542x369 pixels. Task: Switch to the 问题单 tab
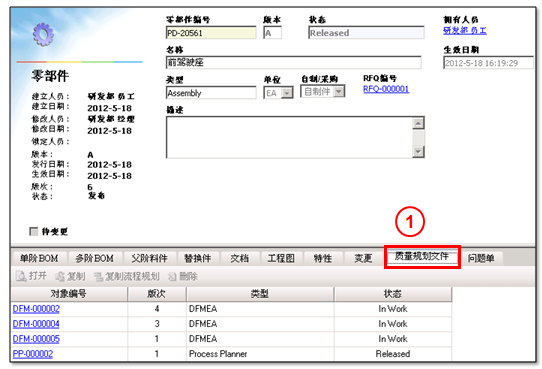[481, 258]
